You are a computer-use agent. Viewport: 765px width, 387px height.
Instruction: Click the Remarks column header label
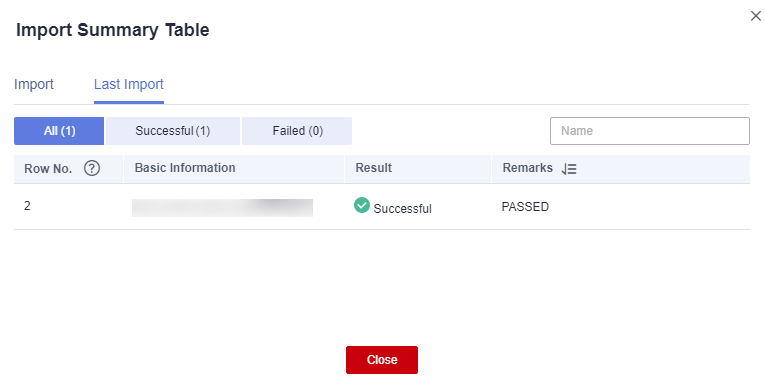pos(527,168)
